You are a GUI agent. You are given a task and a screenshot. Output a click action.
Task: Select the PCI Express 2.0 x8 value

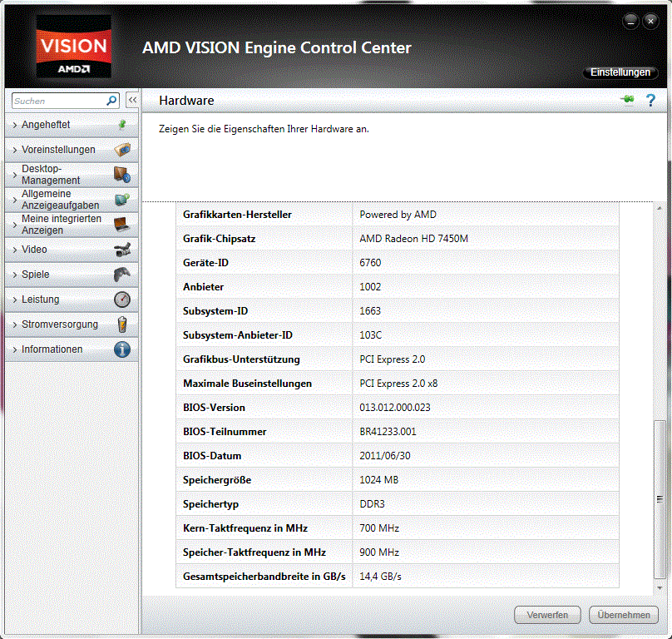click(398, 384)
